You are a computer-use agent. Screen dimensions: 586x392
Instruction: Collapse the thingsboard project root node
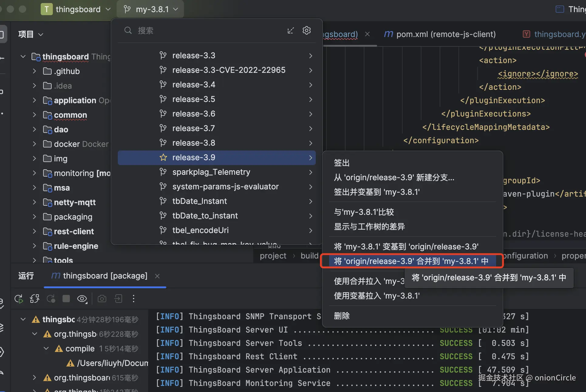(23, 57)
